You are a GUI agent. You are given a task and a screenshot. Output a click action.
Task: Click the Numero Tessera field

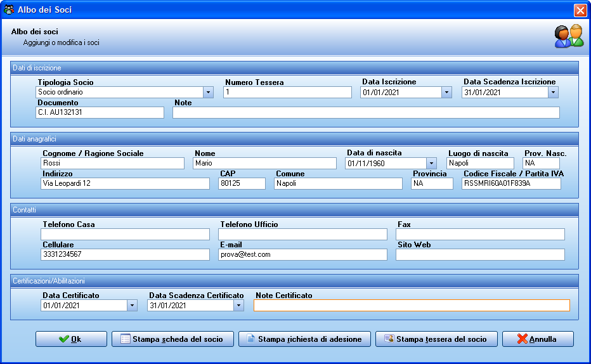click(x=288, y=93)
